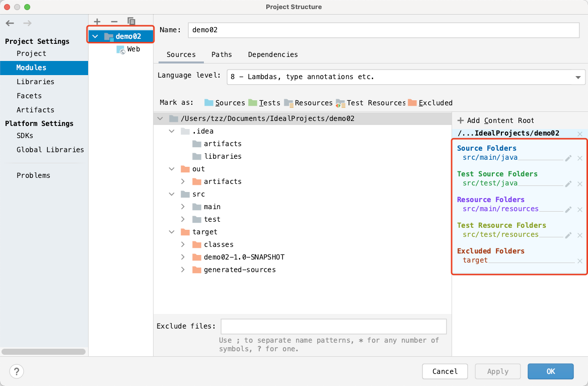Select the demo02 module
The image size is (588, 386).
120,36
